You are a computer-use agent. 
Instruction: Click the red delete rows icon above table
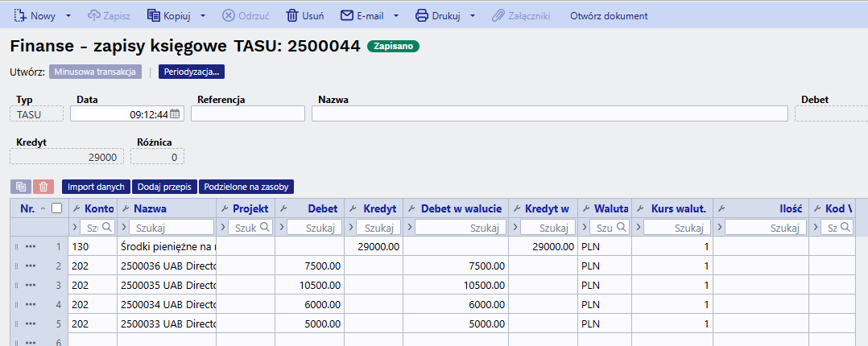(43, 187)
